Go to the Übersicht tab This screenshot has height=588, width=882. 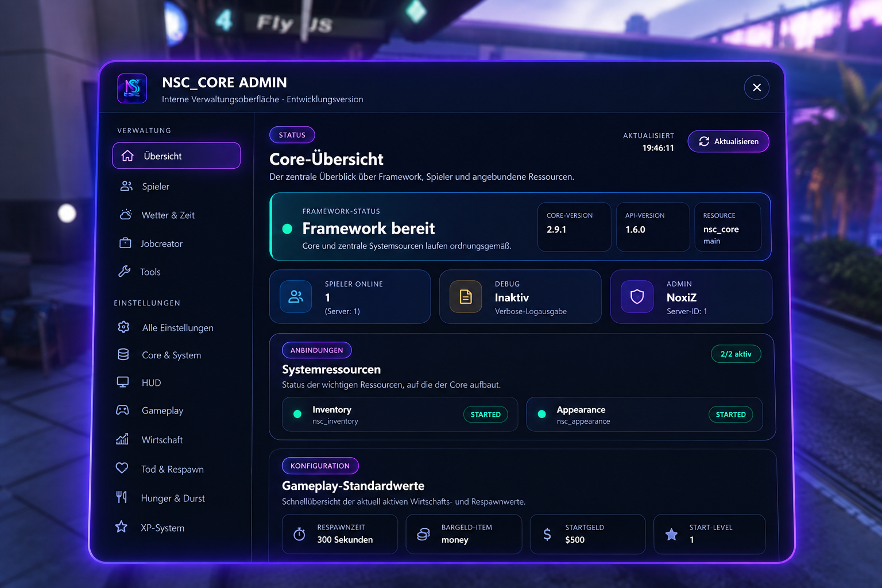176,156
